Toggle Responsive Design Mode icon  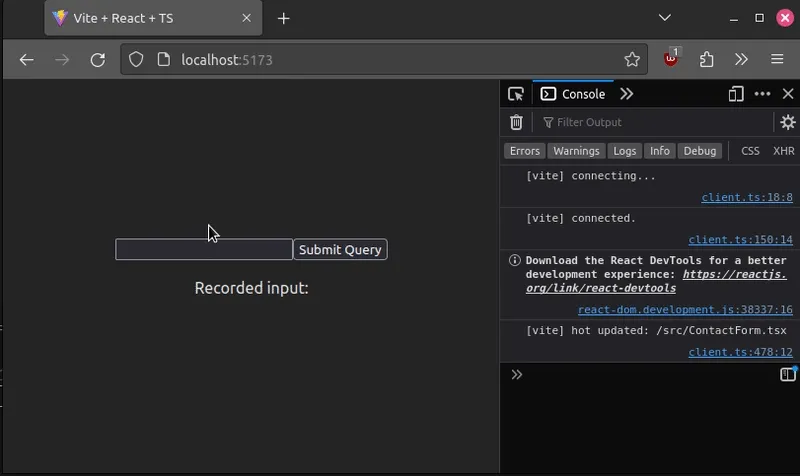point(736,94)
